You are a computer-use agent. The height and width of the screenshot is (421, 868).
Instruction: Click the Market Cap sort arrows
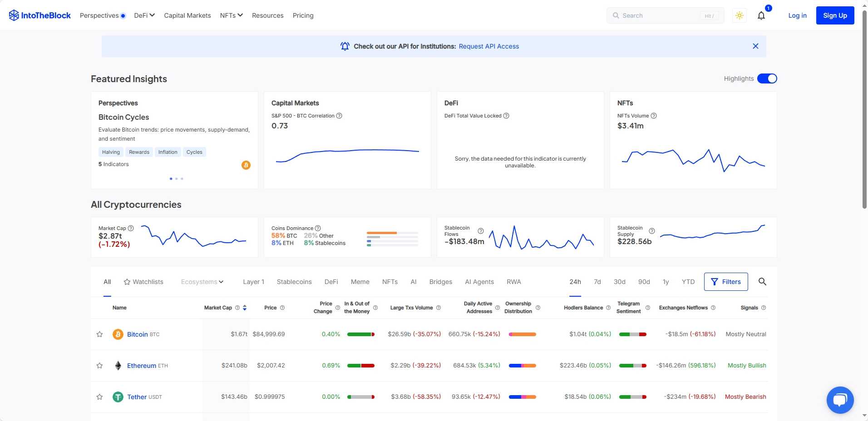coord(245,308)
